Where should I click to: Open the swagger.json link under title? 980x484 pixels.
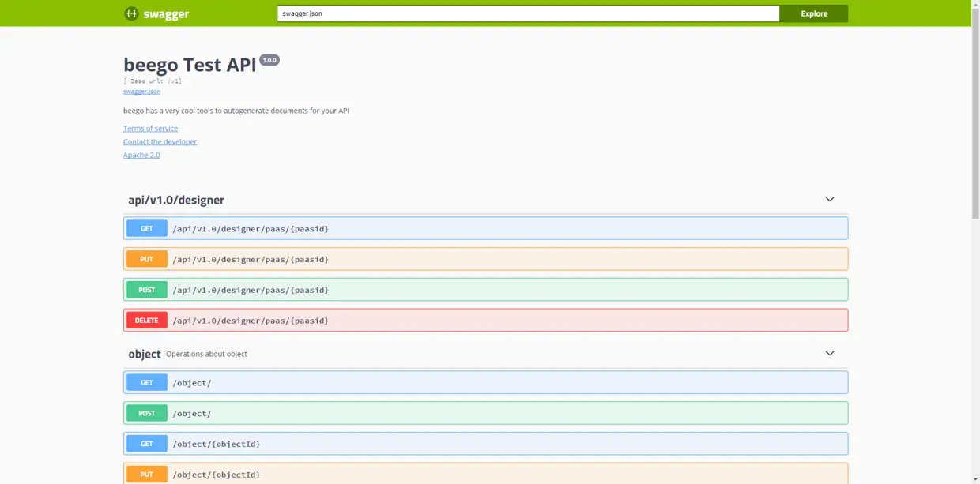141,92
